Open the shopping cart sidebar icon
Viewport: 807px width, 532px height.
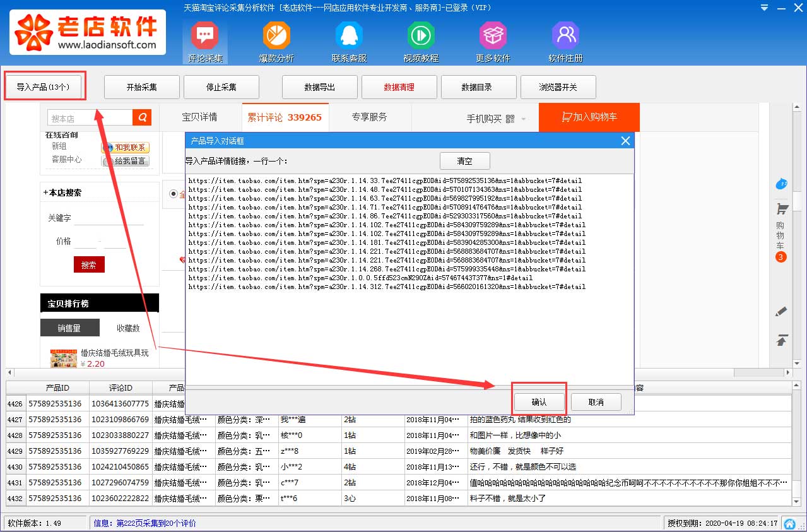click(x=782, y=210)
